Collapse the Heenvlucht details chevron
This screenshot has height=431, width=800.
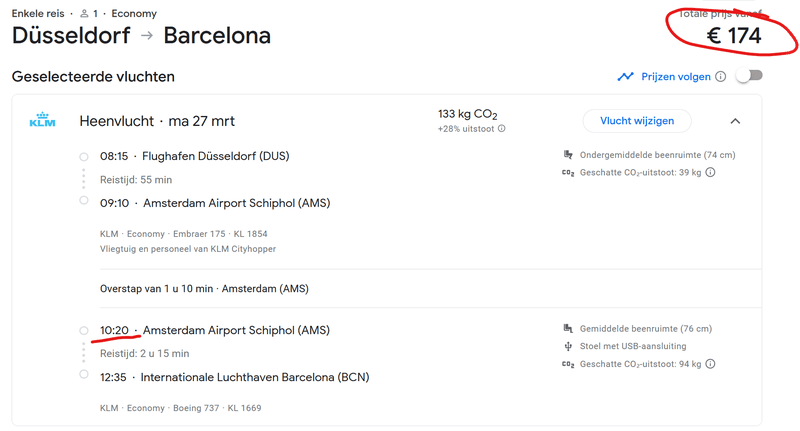click(735, 121)
